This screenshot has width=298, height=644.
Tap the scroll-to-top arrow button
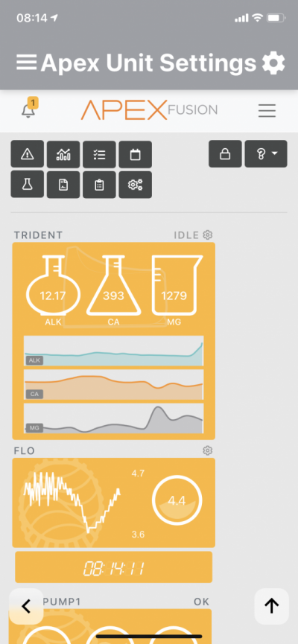click(272, 606)
